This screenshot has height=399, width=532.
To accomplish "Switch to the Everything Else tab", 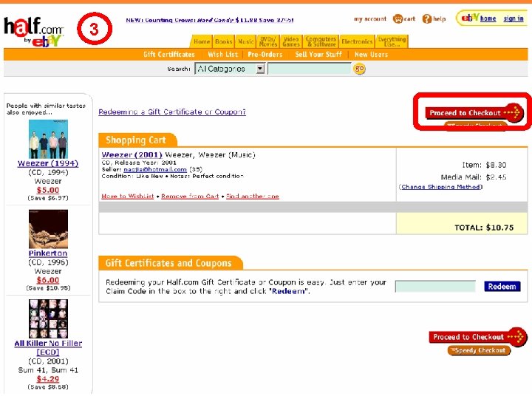I will (392, 41).
